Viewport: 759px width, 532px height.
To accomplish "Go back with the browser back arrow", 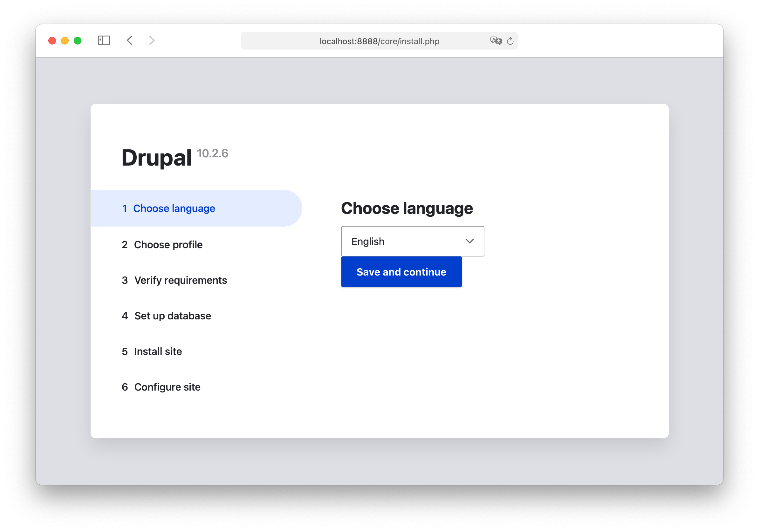I will (x=130, y=40).
